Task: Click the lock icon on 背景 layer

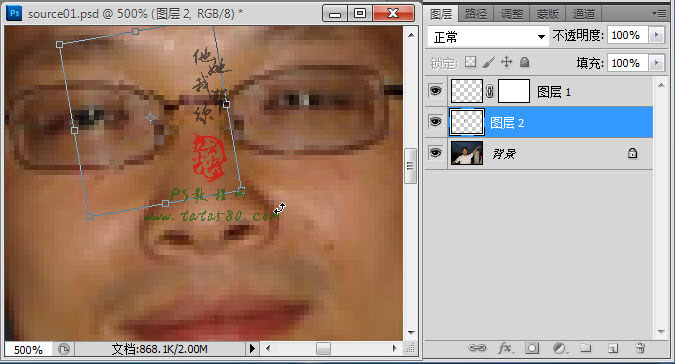Action: [x=632, y=153]
